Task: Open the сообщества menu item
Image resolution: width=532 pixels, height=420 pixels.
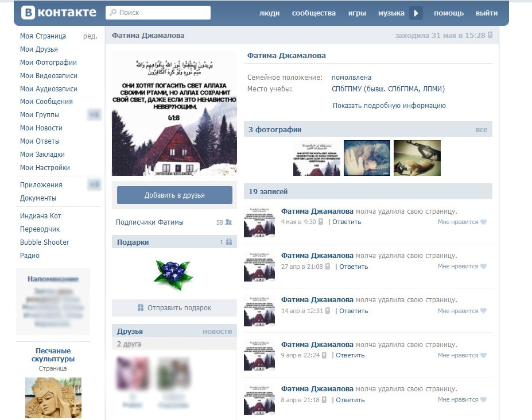Action: click(313, 13)
